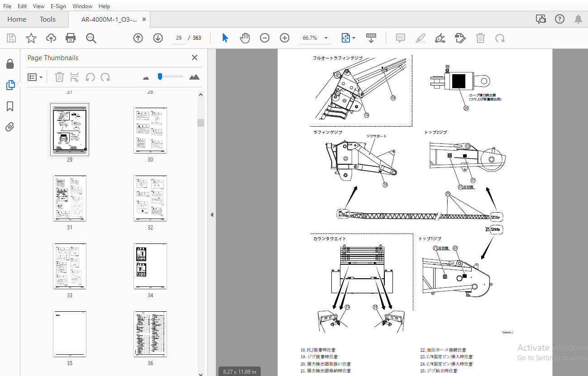Collapse the navigation pane with the left arrow

[x=211, y=214]
